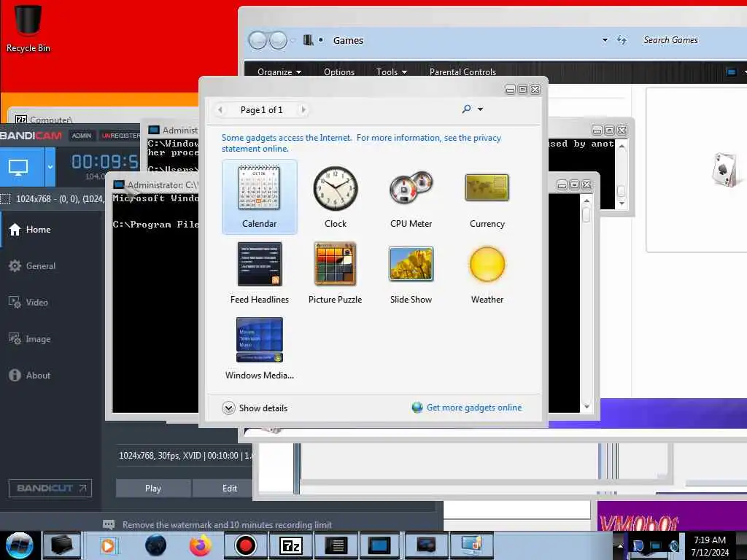Select Bandicam screen recording mode icon
The width and height of the screenshot is (747, 560).
[18, 167]
